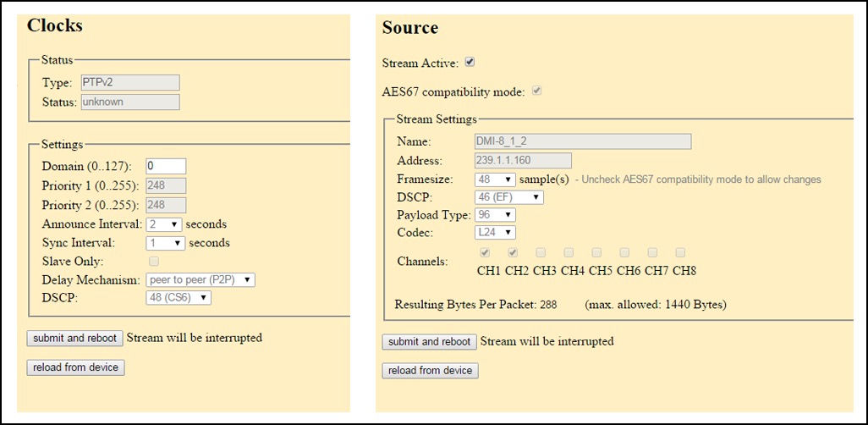Screen dimensions: 868x425
Task: Open the Payload Type dropdown
Action: (495, 215)
